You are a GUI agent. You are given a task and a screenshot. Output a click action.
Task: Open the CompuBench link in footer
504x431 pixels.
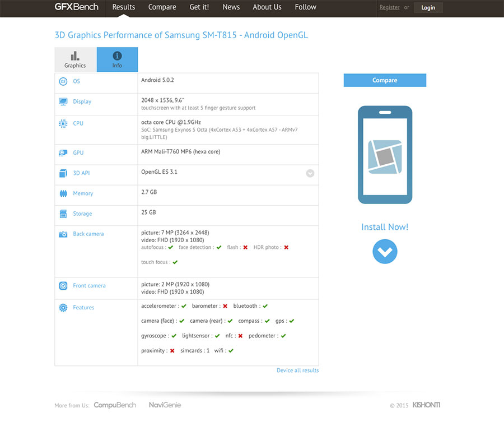click(115, 405)
